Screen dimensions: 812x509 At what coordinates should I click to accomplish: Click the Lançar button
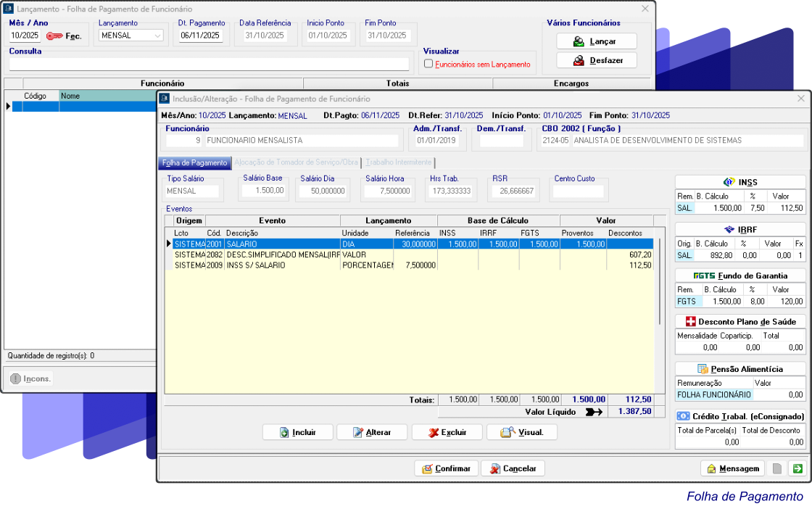pos(596,41)
